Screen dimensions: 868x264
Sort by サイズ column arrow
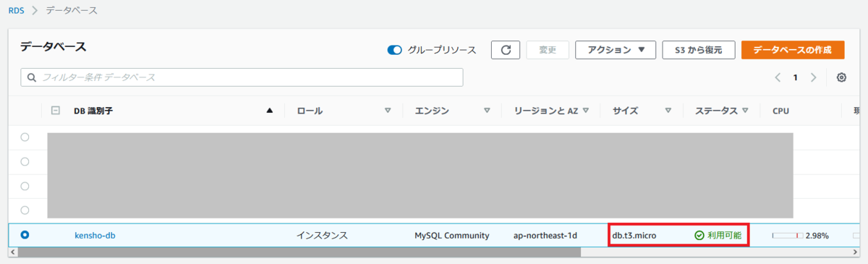[x=669, y=111]
